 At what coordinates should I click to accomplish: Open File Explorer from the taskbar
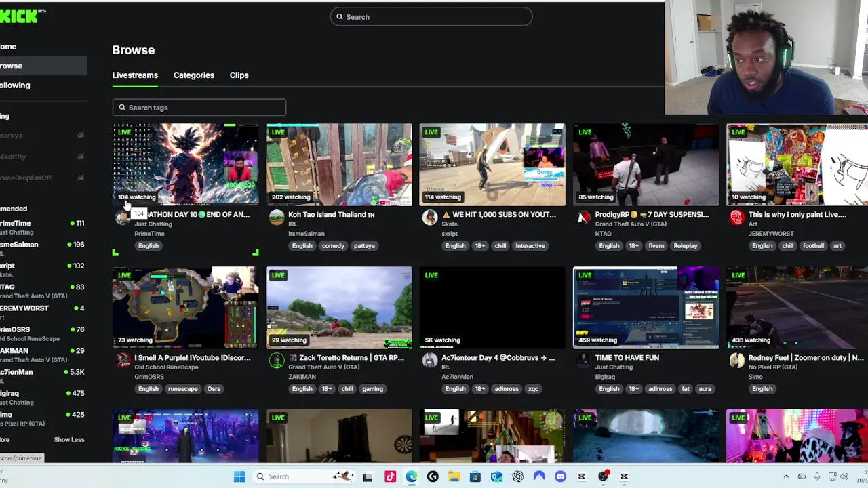454,476
